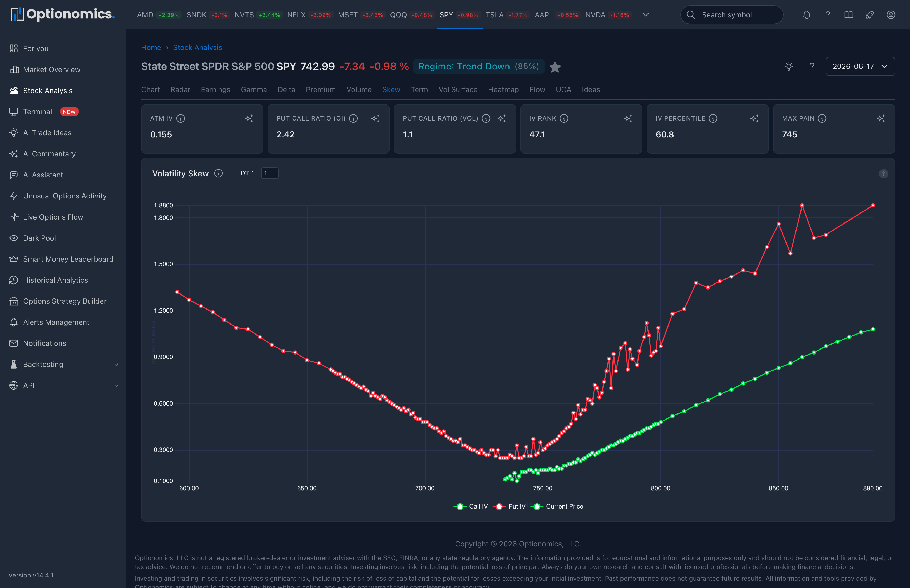Toggle Put IV series in legend
Viewport: 910px width, 588px height.
pyautogui.click(x=509, y=506)
